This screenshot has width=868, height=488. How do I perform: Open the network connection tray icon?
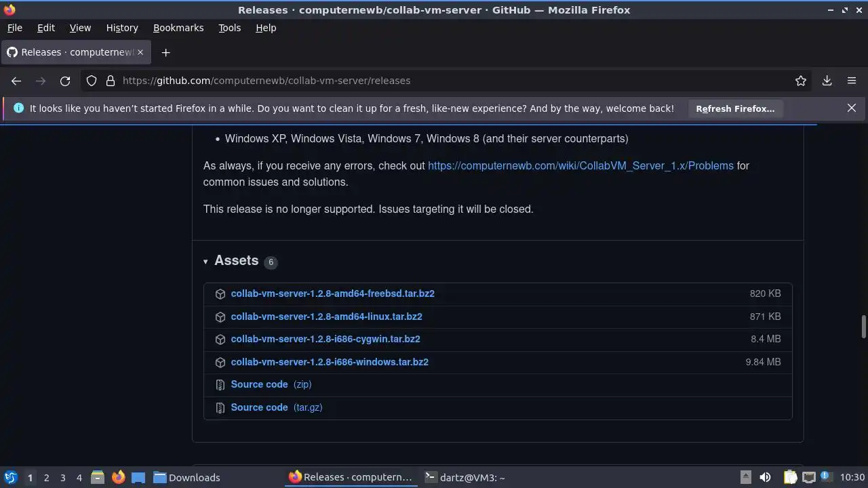tap(808, 478)
